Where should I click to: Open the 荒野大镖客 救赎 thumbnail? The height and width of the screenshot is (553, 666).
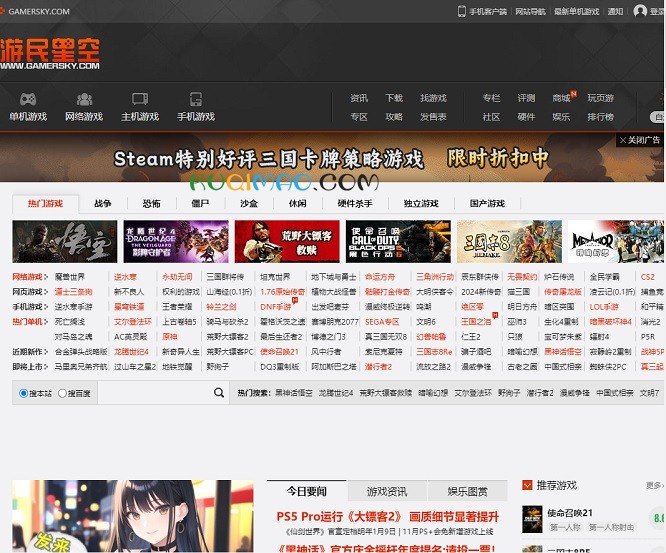tap(287, 241)
